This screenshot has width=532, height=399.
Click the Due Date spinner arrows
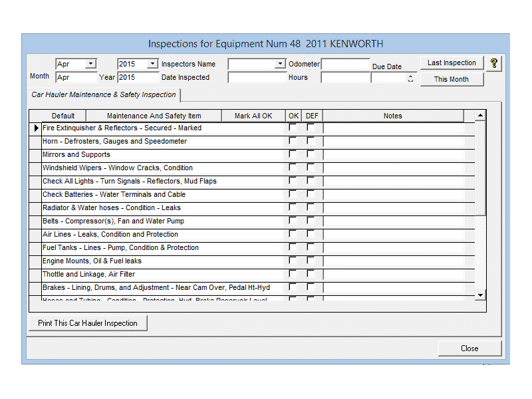click(x=410, y=78)
